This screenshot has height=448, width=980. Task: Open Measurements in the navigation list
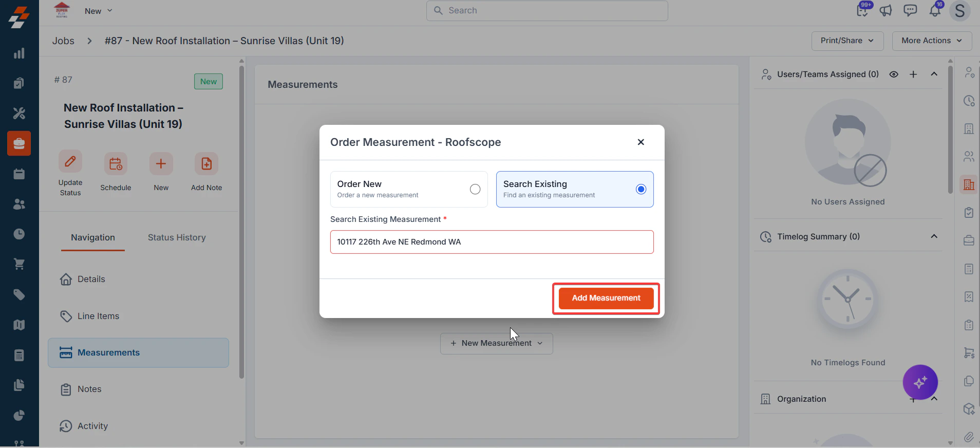(x=138, y=352)
